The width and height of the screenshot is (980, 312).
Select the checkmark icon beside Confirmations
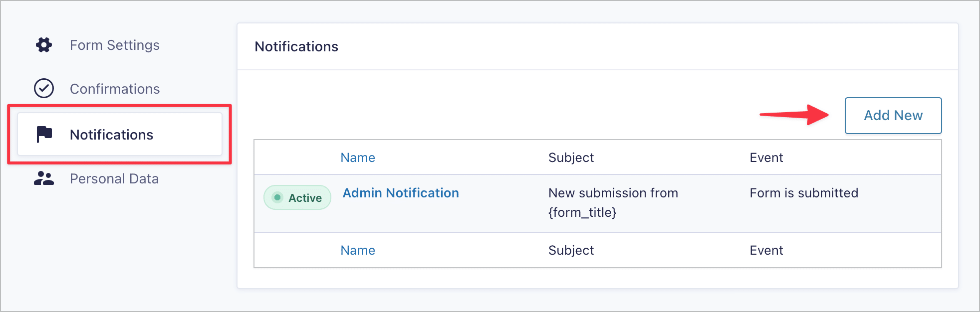[x=44, y=89]
